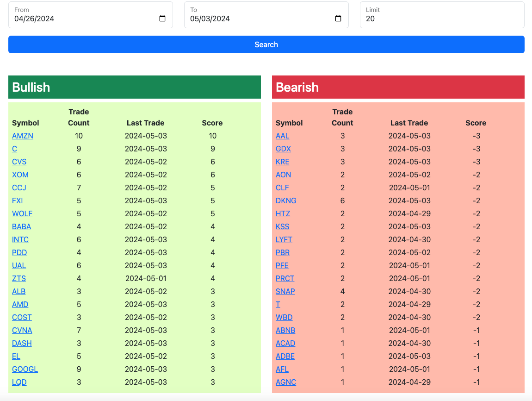Open the CVNA symbol link
Viewport: 532px width, 401px height.
coord(22,330)
